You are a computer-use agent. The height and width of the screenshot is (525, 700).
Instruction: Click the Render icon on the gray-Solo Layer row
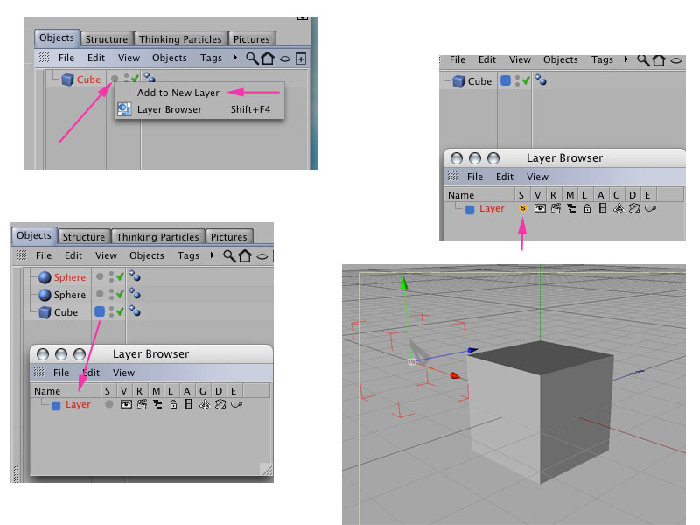(x=142, y=404)
